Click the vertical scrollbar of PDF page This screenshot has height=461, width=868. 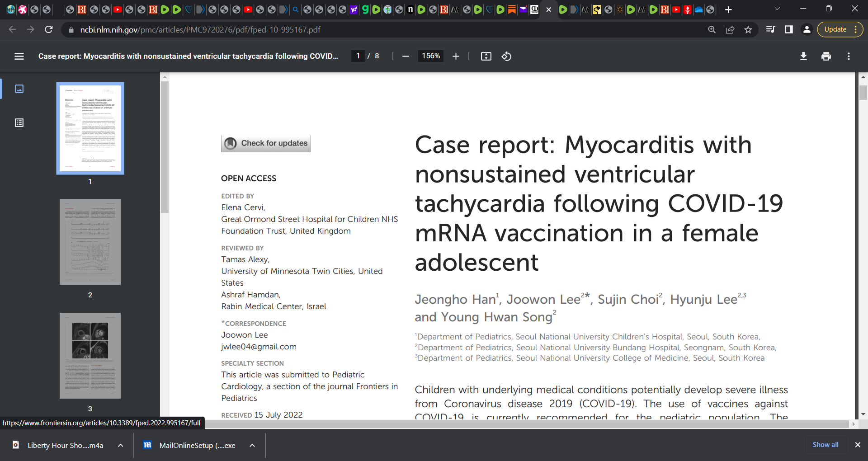(863, 93)
